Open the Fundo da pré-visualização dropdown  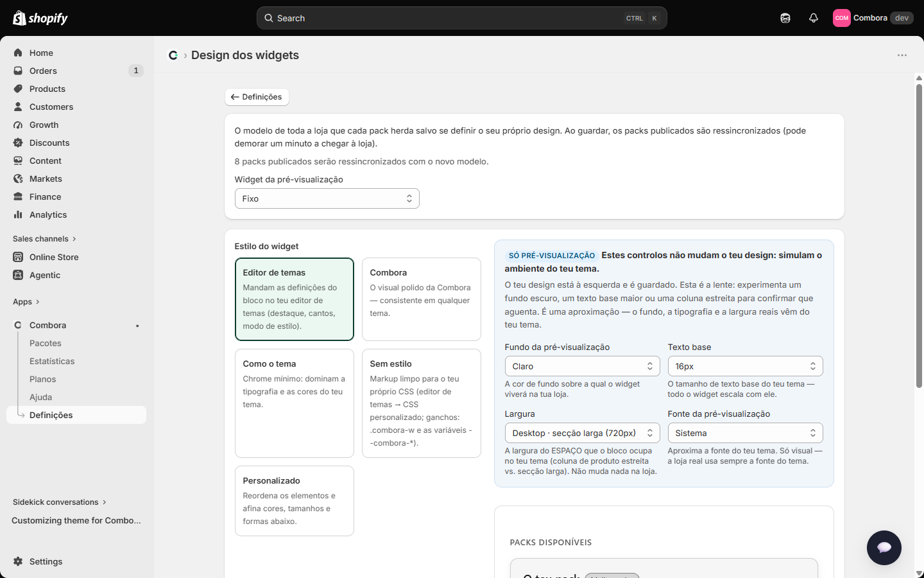(x=582, y=366)
